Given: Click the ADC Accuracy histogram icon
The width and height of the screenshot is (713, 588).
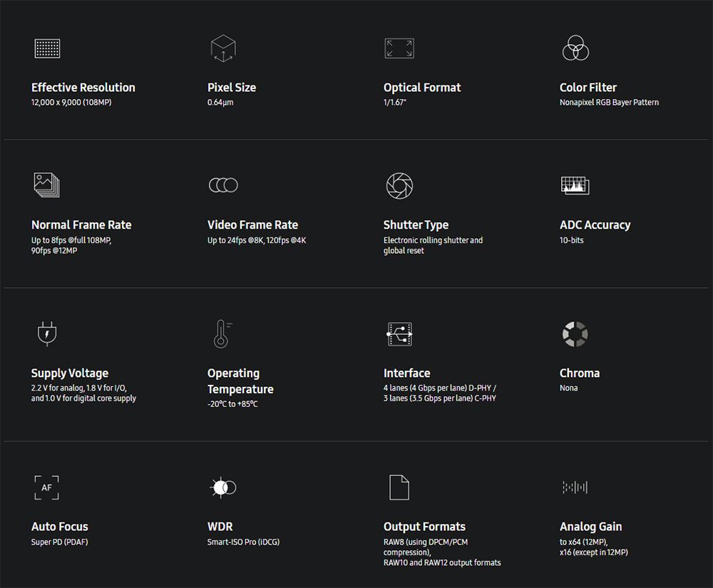Looking at the screenshot, I should coord(575,185).
